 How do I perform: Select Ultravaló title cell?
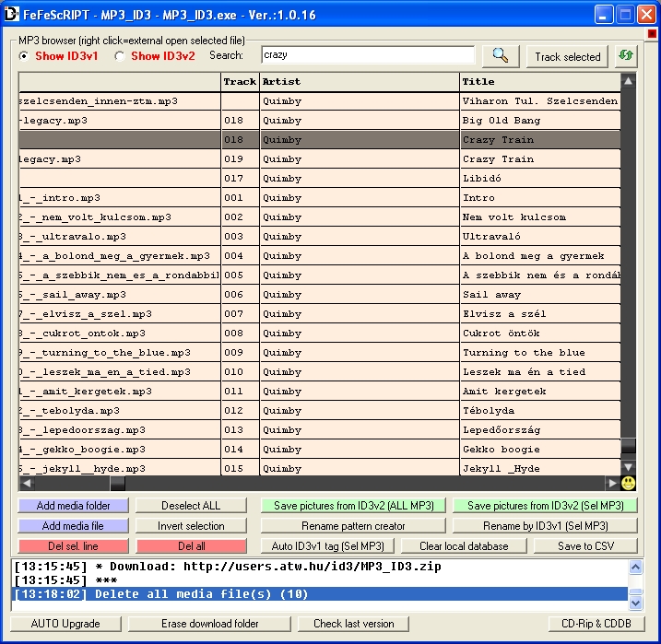pyautogui.click(x=540, y=237)
